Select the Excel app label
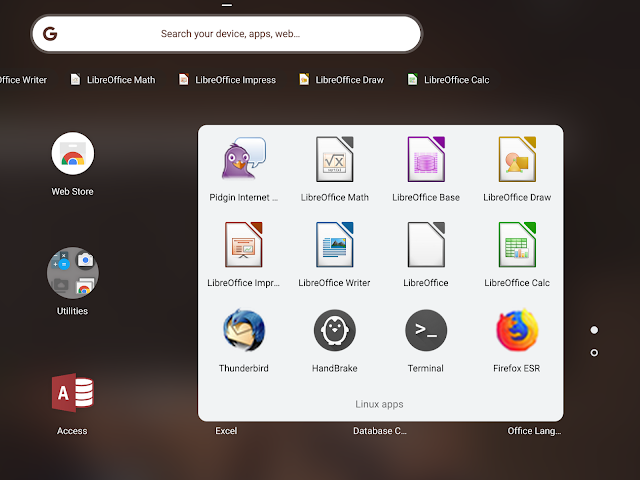Viewport: 640px width, 480px height. 226,431
